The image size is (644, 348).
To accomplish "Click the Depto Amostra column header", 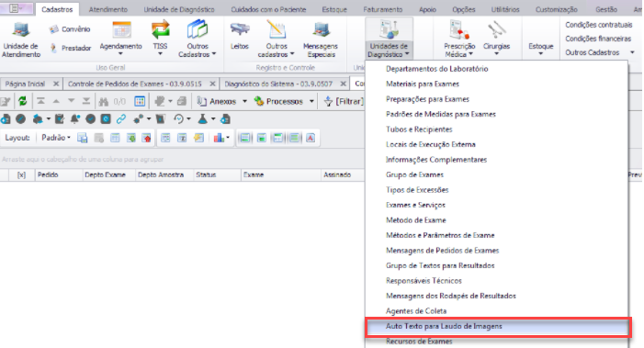I will click(164, 174).
